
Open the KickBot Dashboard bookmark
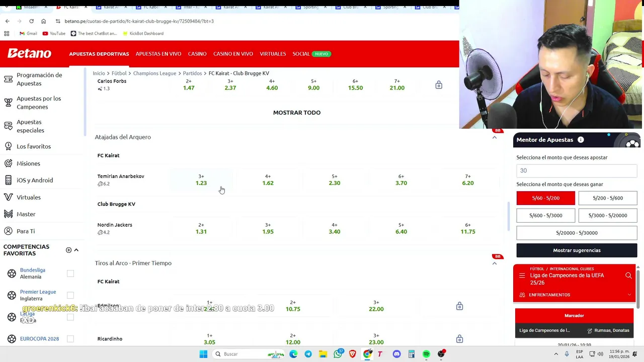[x=143, y=33]
